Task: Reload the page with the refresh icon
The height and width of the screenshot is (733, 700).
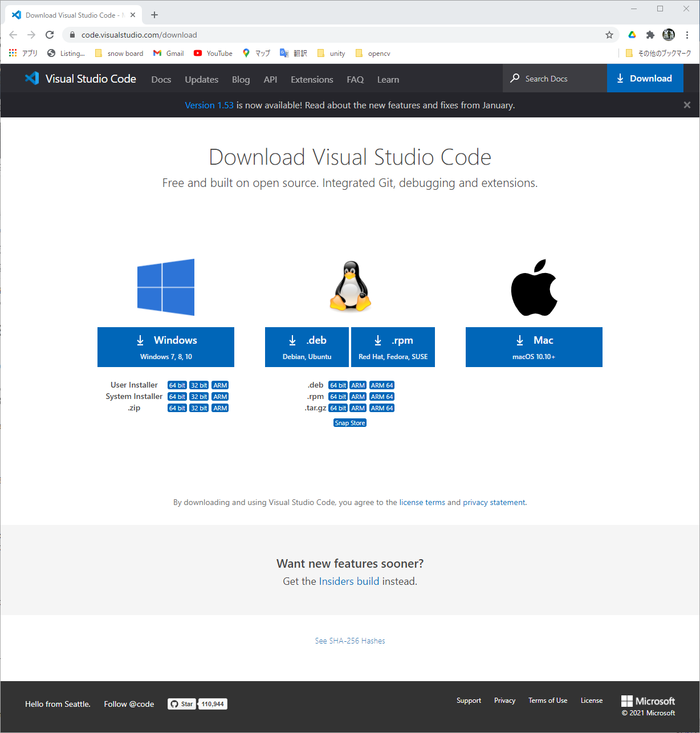Action: pyautogui.click(x=50, y=35)
